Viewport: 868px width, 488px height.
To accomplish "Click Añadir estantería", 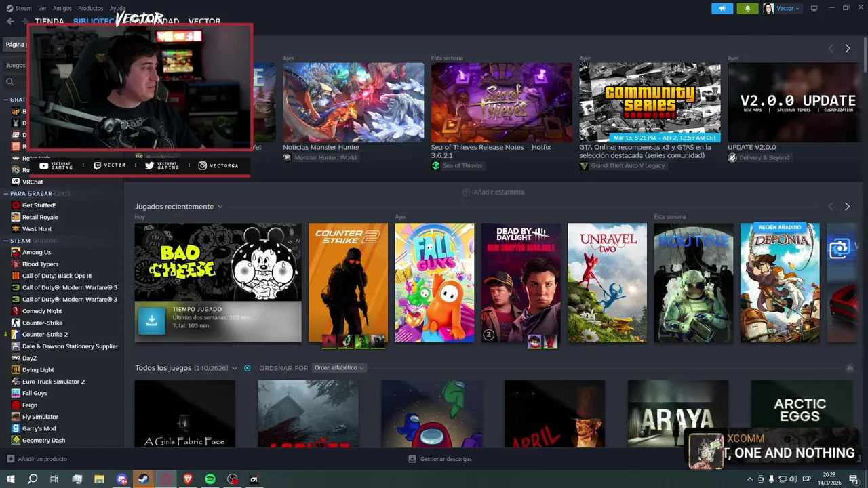I will (x=493, y=192).
